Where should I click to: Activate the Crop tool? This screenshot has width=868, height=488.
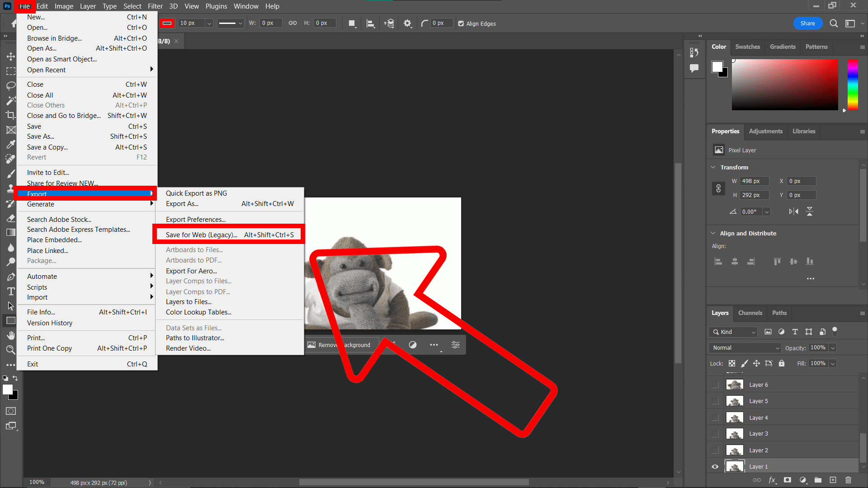point(11,115)
